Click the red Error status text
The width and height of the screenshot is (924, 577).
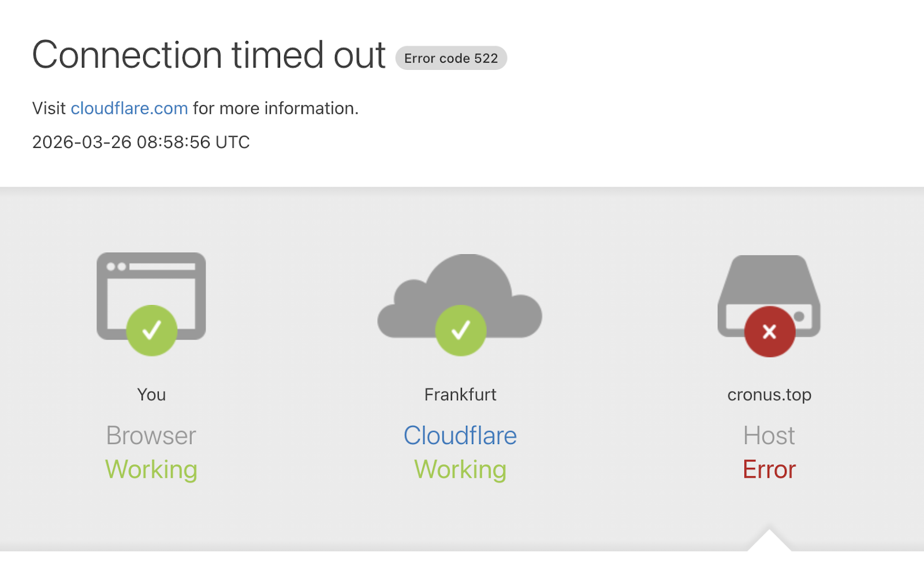point(769,469)
